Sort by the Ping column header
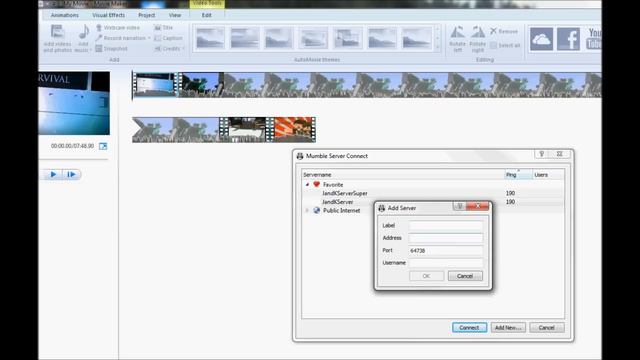Image resolution: width=640 pixels, height=360 pixels. tap(518, 175)
